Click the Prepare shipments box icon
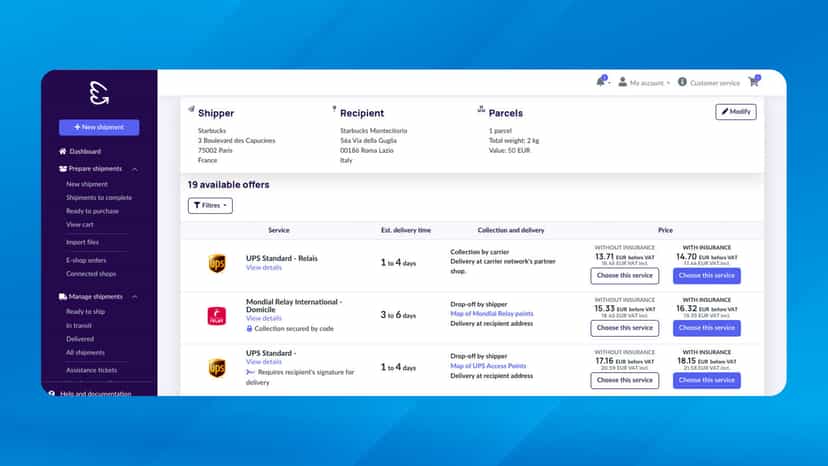 (x=63, y=169)
